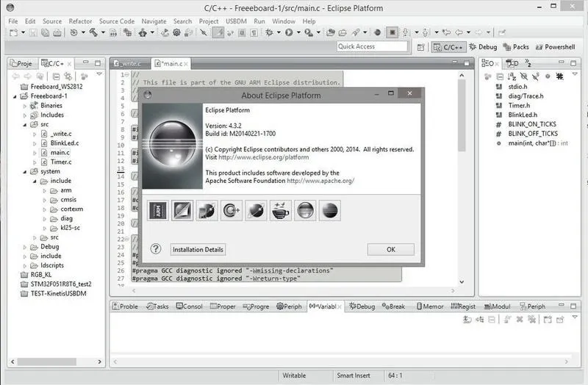Click the help question mark icon in About dialog
This screenshot has height=385, width=588.
[156, 248]
